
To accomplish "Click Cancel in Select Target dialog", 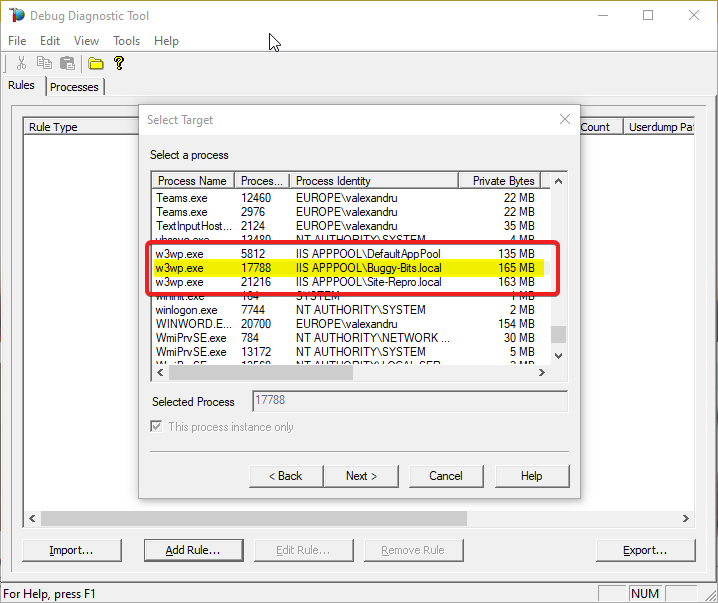I will 446,476.
